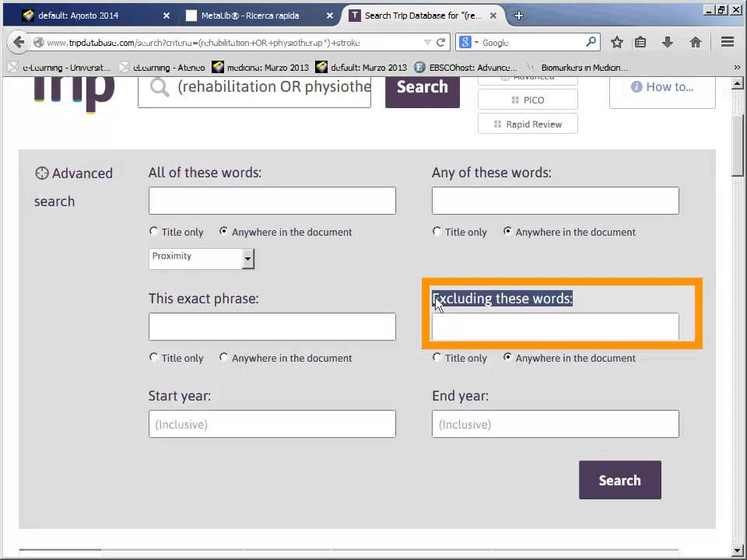Open the Firefox hamburger menu

[x=728, y=42]
